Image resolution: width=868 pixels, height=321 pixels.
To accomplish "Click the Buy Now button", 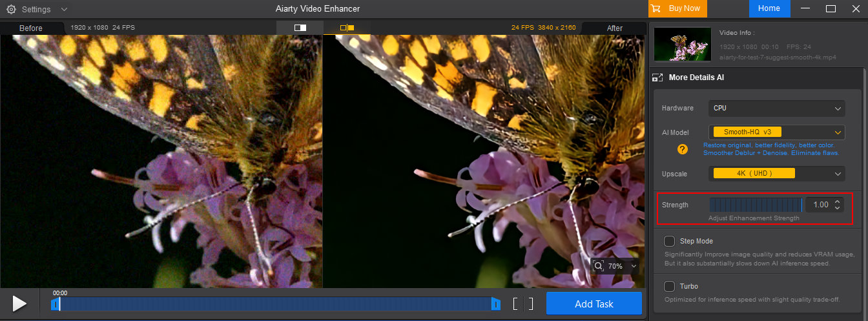I will [677, 8].
